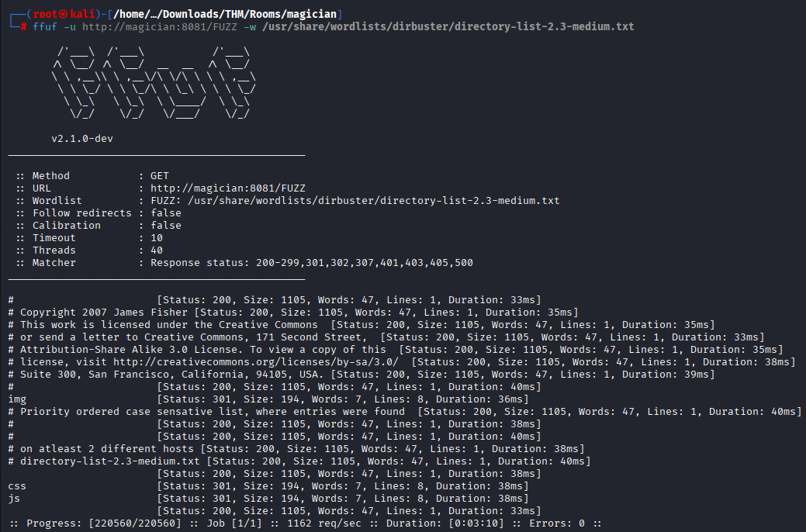
Task: Click the Matcher response status line
Action: coord(244,263)
